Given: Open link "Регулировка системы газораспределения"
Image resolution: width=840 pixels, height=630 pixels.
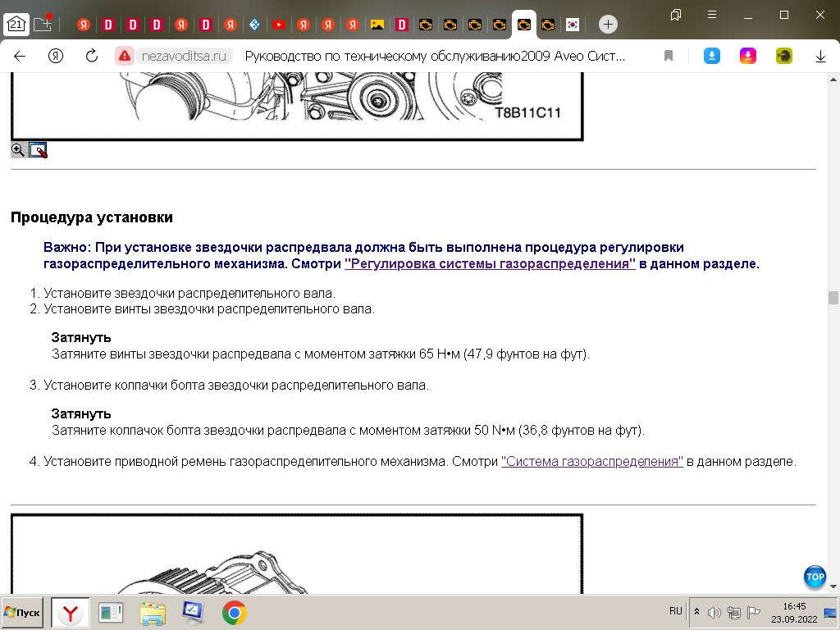Looking at the screenshot, I should pos(491,264).
